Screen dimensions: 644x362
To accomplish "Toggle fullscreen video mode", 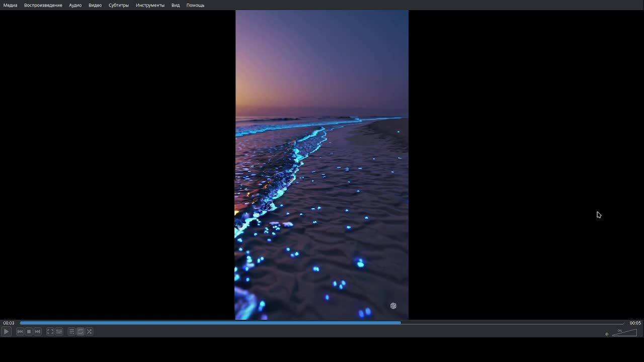I will coord(50,331).
